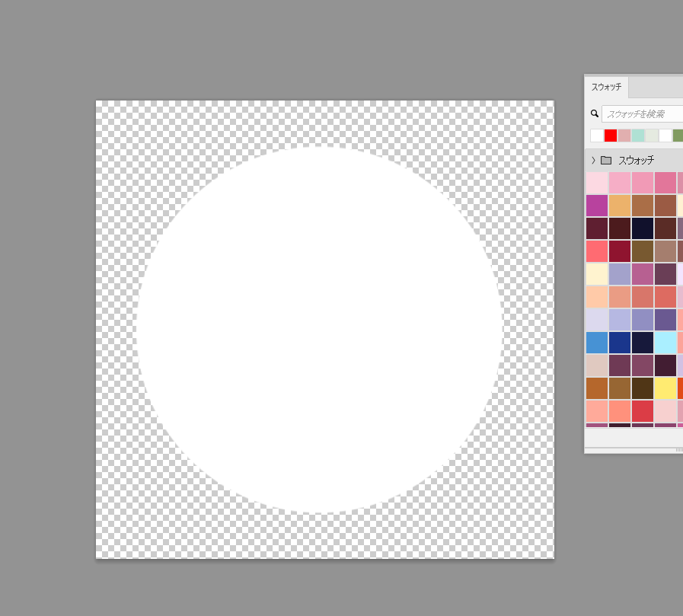The image size is (683, 616).
Task: Click the white circle on the canvas
Action: (x=320, y=330)
